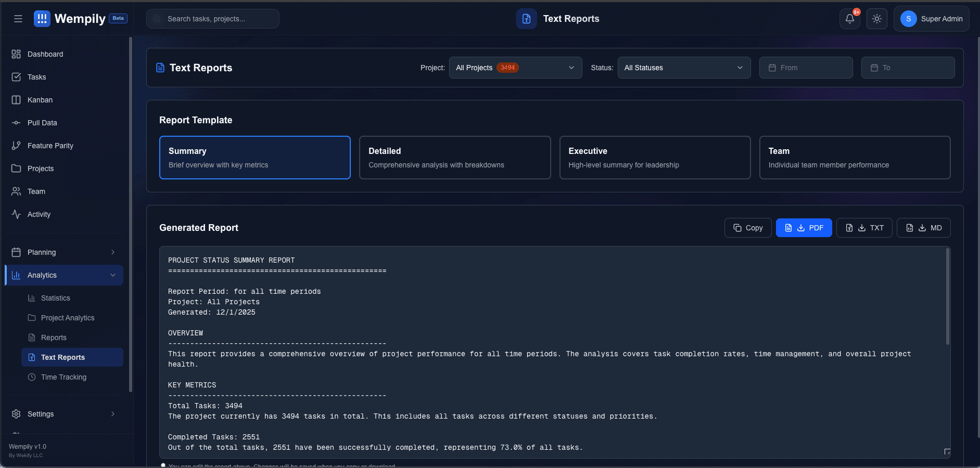Viewport: 980px width, 468px height.
Task: Open the Time Tracking clock icon
Action: [x=32, y=377]
